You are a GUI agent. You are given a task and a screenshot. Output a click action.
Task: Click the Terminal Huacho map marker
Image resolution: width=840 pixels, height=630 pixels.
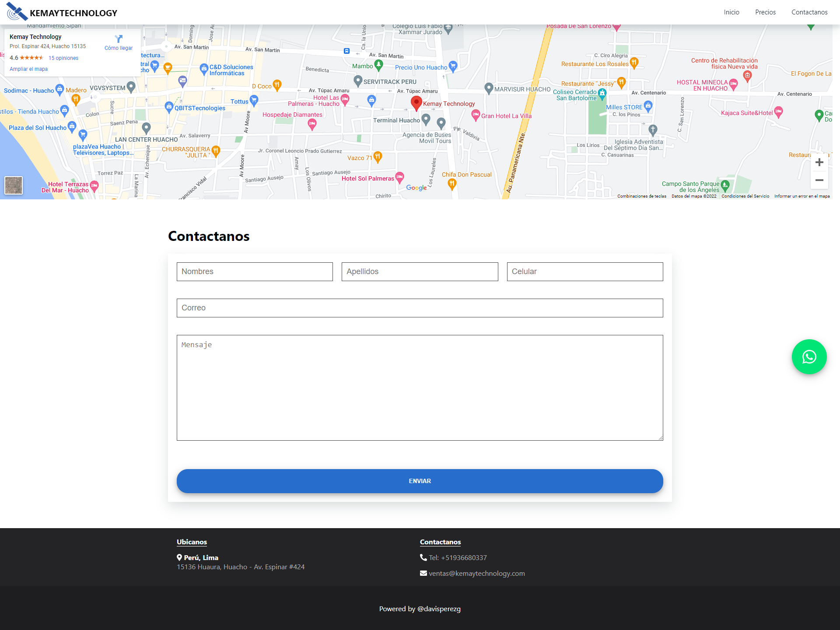point(426,119)
